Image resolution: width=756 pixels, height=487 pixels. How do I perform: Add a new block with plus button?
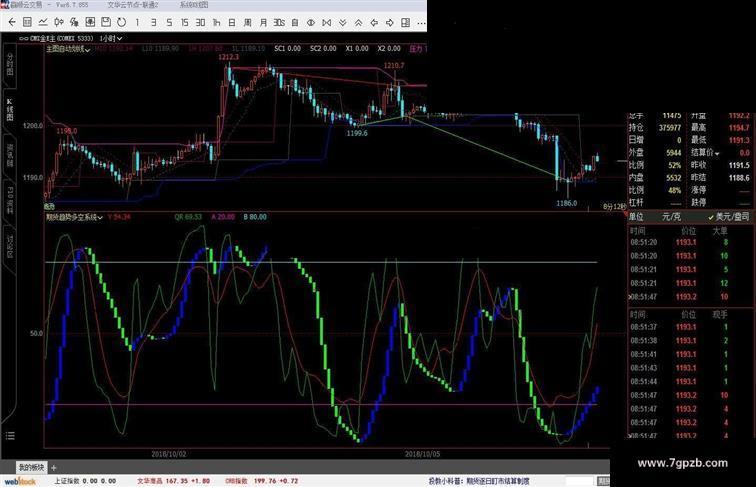point(54,467)
